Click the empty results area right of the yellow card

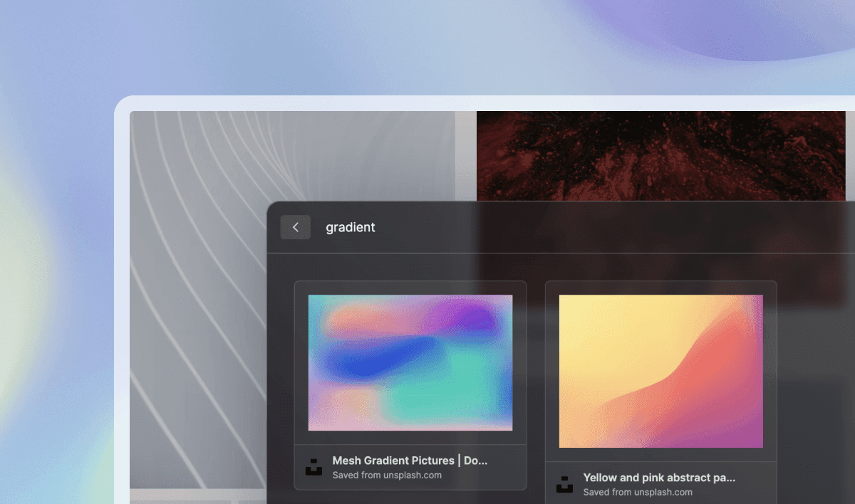(x=816, y=370)
